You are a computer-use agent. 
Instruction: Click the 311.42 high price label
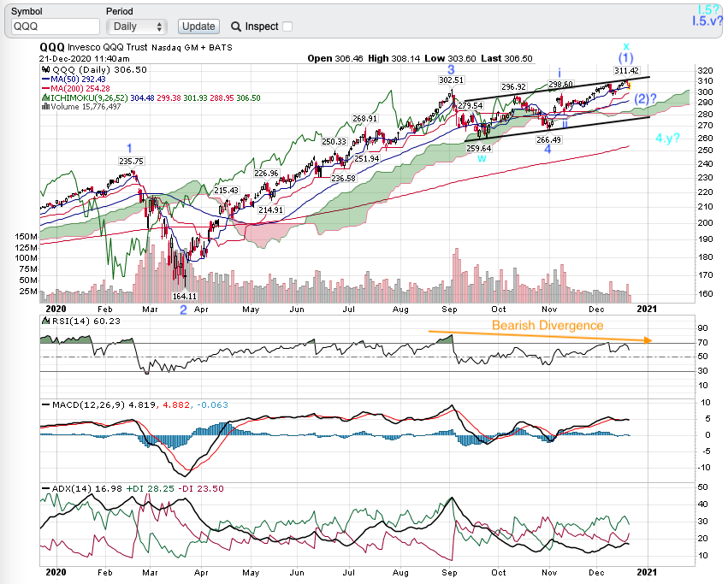coord(626,70)
